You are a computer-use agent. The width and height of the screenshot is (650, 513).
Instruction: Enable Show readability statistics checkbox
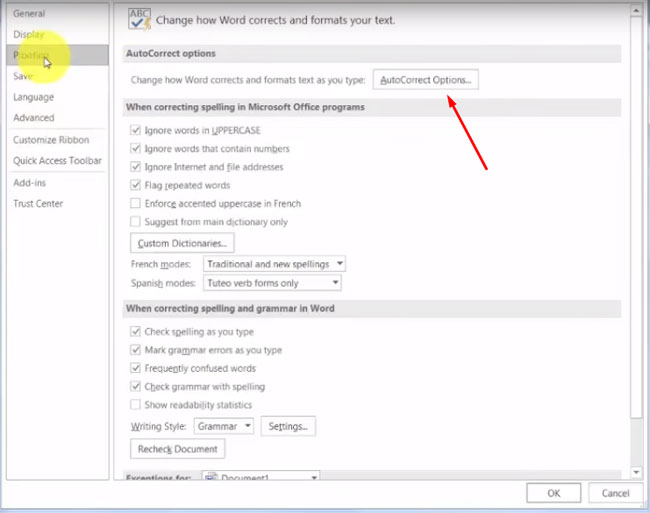[136, 405]
